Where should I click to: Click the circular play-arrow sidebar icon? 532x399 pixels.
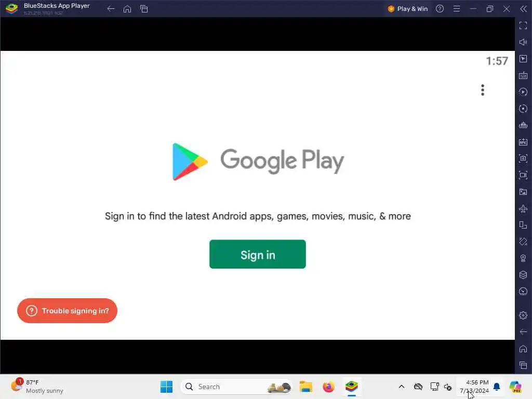[523, 92]
